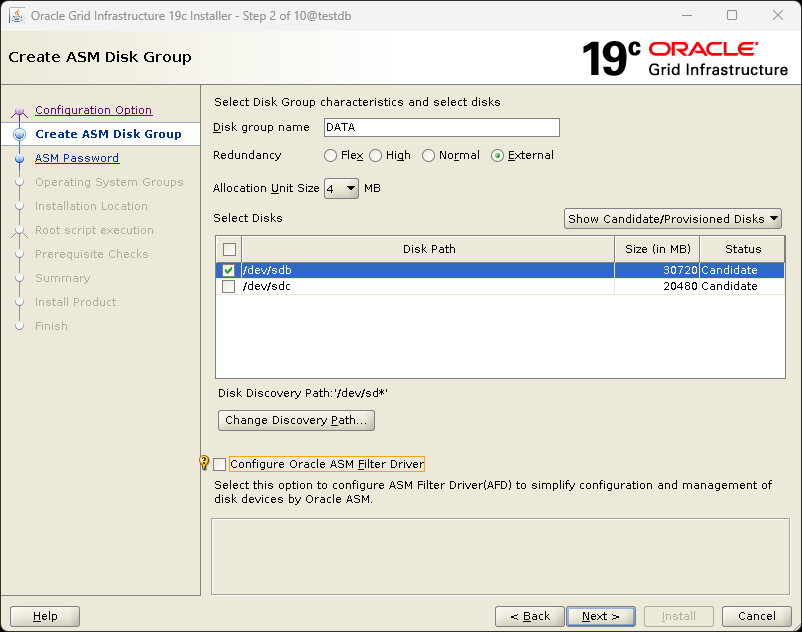Click the Disk Discovery Path '/dev/sd*' text

click(303, 393)
